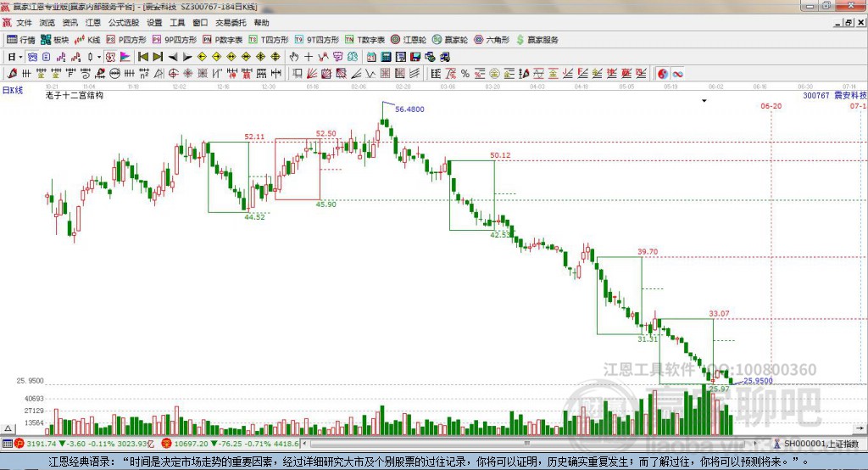This screenshot has height=470, width=868.
Task: Click the horizontal scrollbar thumb
Action: 526,444
